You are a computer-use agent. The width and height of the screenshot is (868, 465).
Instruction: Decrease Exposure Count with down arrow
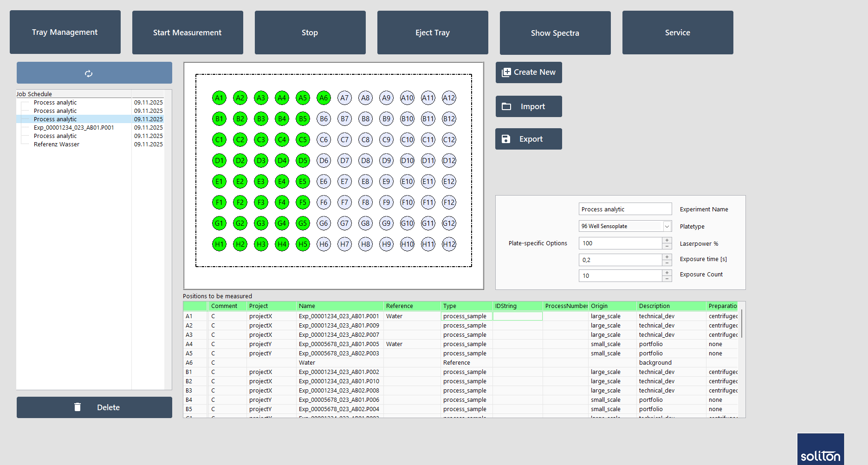(667, 279)
